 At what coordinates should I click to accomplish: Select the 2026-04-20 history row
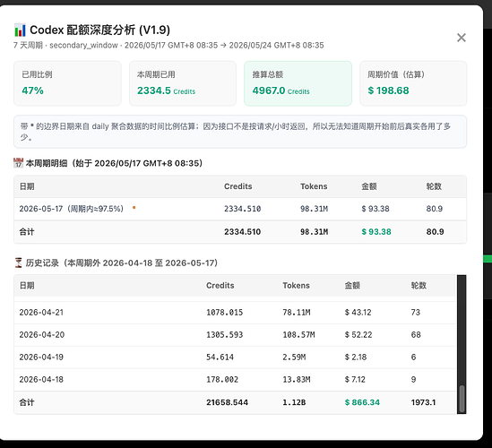(x=235, y=335)
